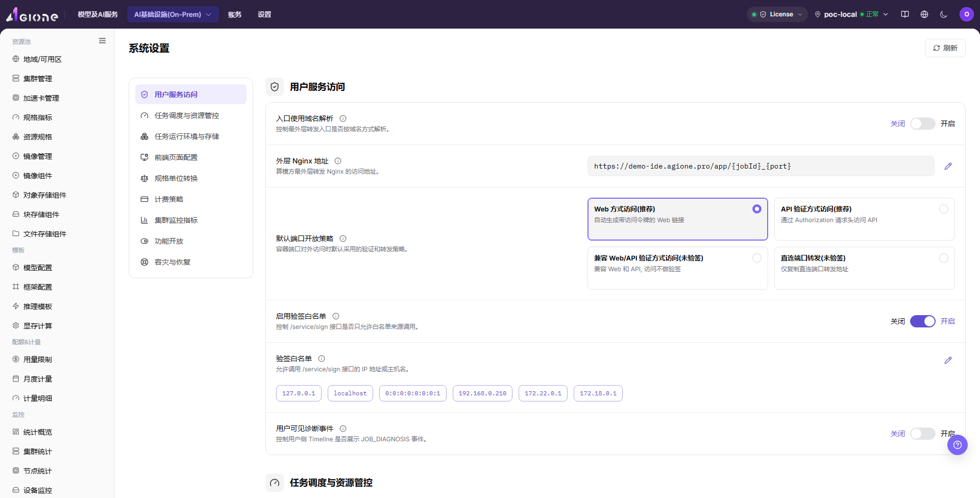Toggle 启用验签白名单 switch off
980x498 pixels.
pyautogui.click(x=923, y=321)
